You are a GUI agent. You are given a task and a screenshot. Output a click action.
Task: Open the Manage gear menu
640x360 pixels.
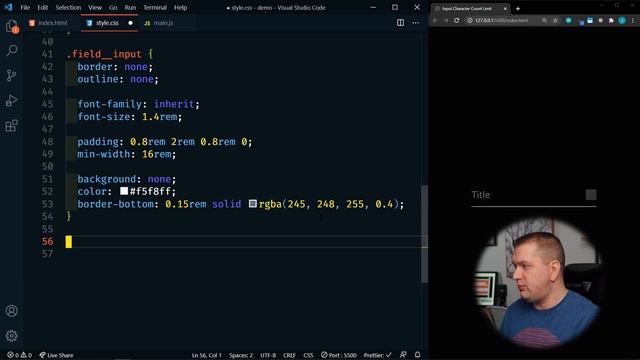coord(11,336)
